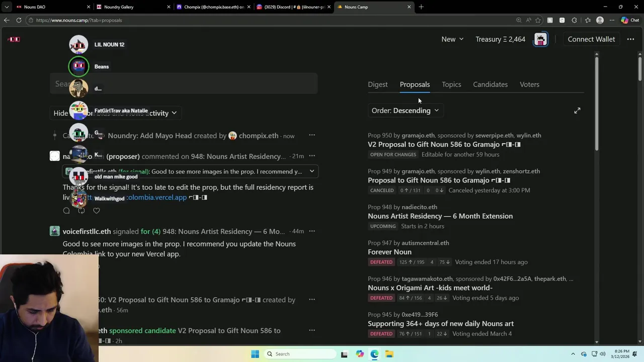Open voicefirstllc.eth profile link
Image resolution: width=644 pixels, height=362 pixels.
(87, 231)
